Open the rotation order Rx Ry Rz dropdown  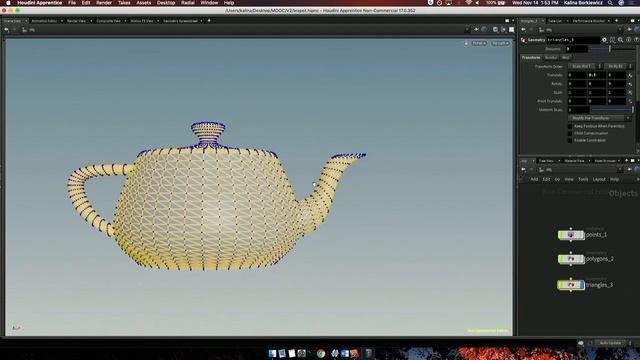618,66
